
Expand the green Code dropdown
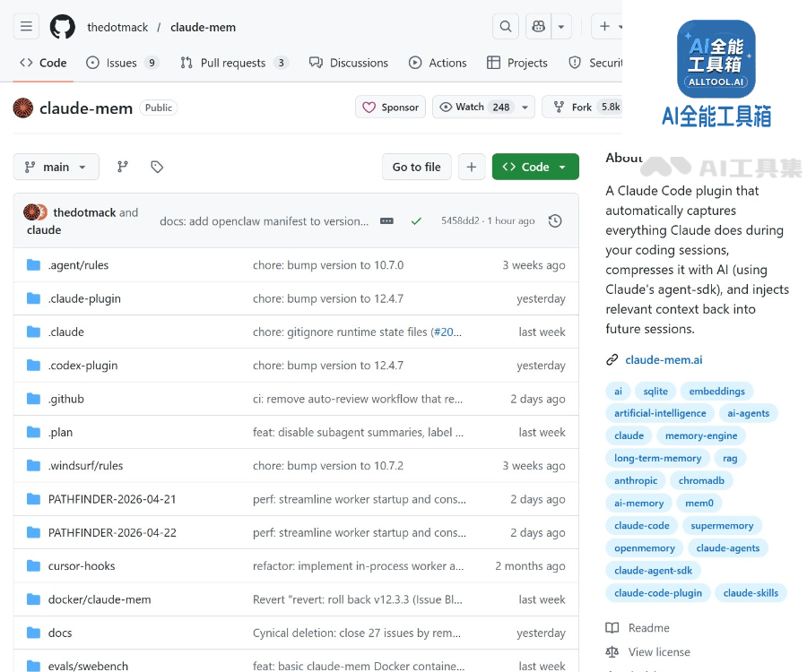tap(535, 167)
